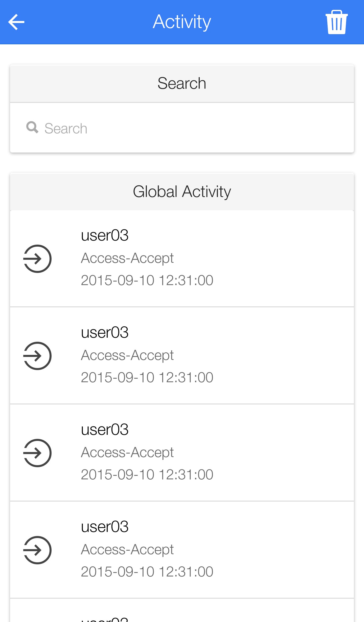Open the second user03 username in the list
The height and width of the screenshot is (622, 364).
pos(105,333)
